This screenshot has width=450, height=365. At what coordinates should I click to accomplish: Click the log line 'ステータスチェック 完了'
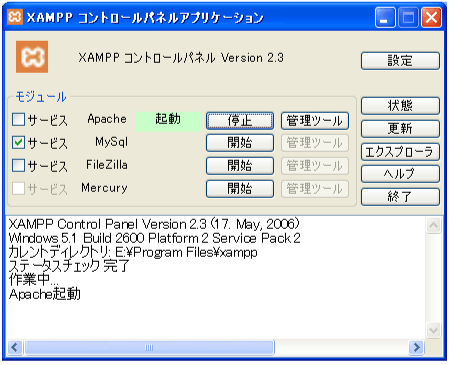pos(69,266)
